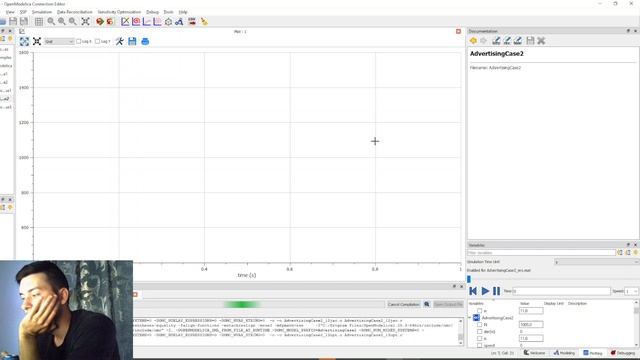Screen dimensions: 640x360
Task: Click Documentation back arrow icon
Action: (473, 40)
